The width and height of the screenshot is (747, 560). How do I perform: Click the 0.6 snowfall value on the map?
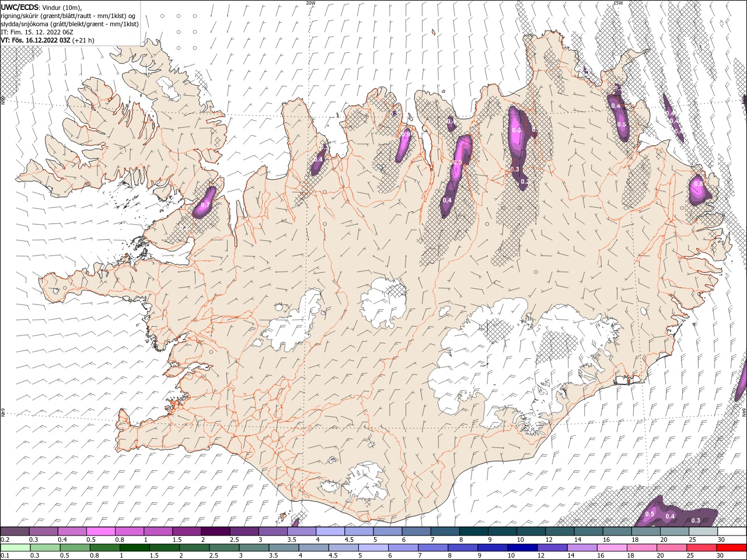click(516, 130)
